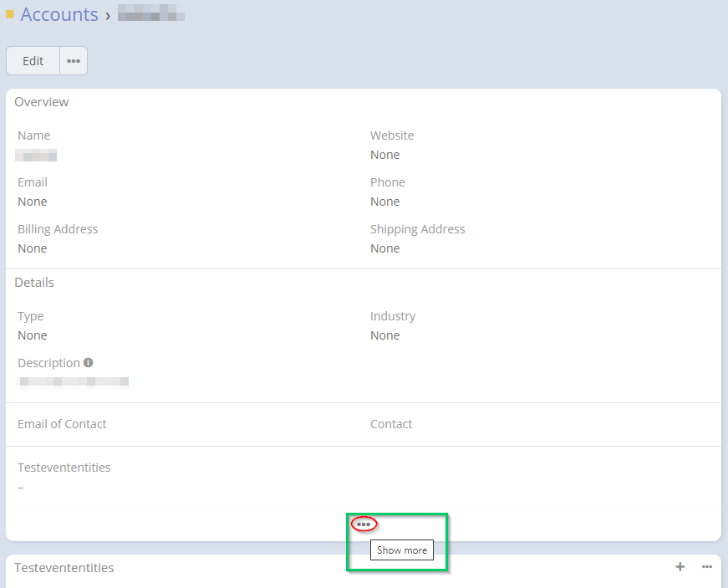728x588 pixels.
Task: Click the Type field value None
Action: [x=33, y=335]
